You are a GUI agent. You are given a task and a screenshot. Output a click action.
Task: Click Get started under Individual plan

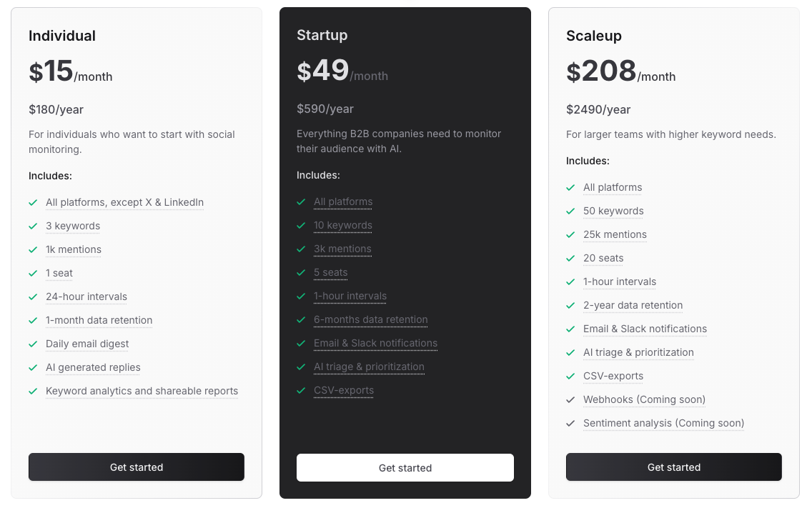pyautogui.click(x=137, y=467)
